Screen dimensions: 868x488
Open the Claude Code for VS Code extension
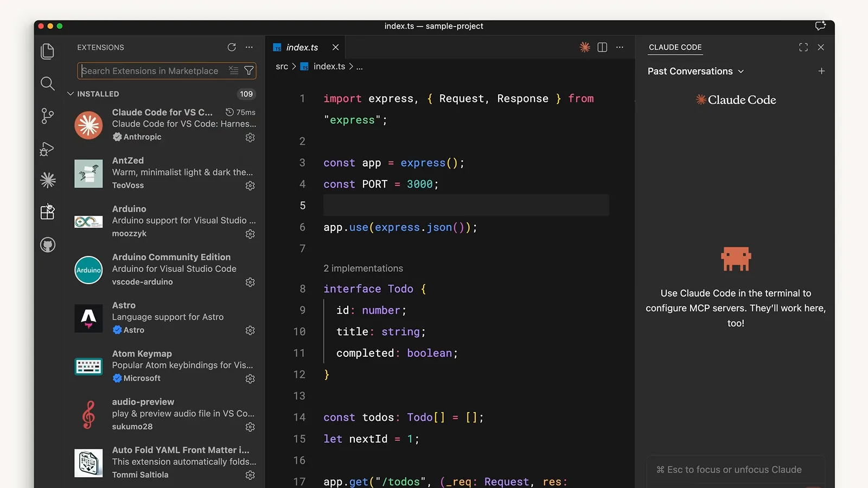[165, 125]
